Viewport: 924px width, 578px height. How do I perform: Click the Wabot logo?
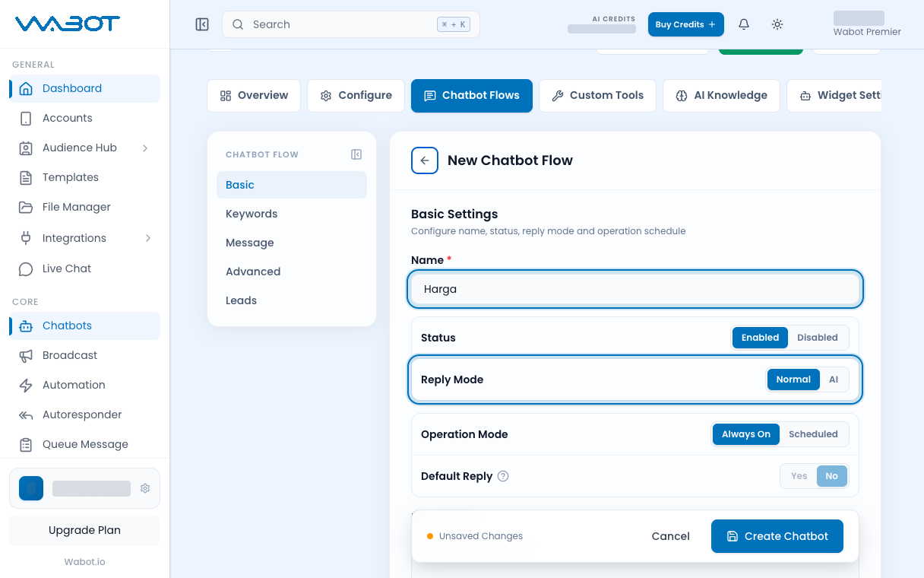[68, 24]
